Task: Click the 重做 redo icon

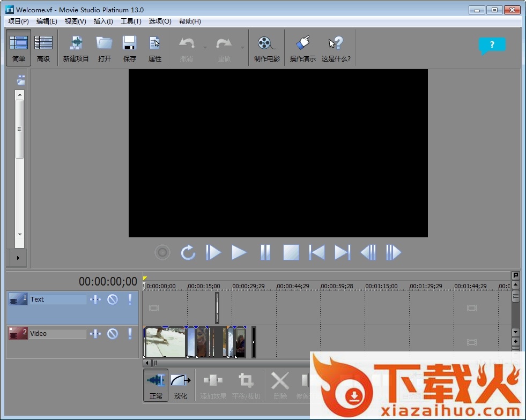Action: tap(224, 48)
